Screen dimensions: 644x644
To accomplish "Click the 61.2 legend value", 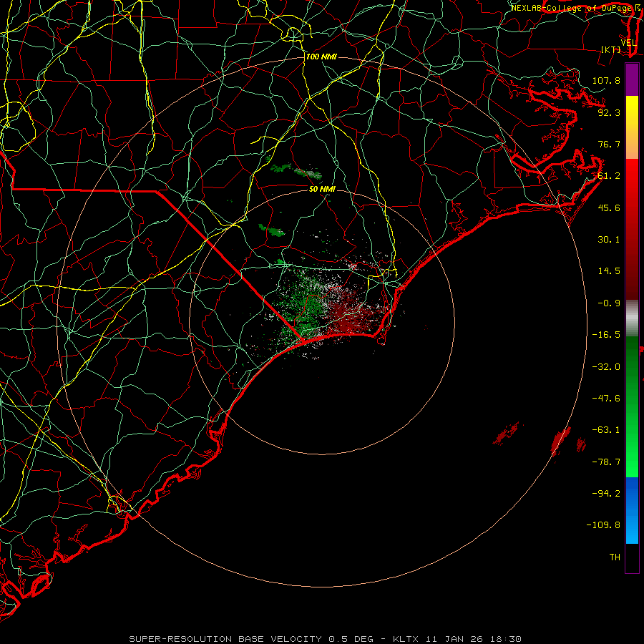I will point(609,176).
